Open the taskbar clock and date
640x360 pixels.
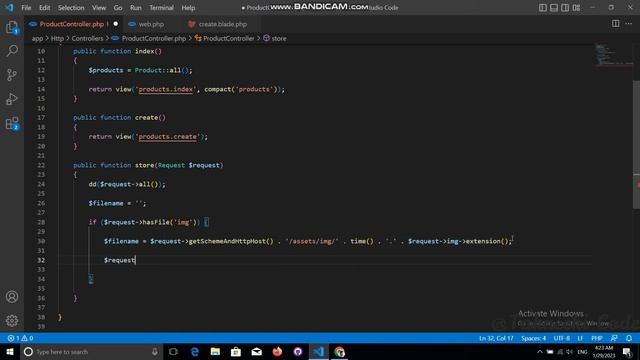tap(604, 352)
